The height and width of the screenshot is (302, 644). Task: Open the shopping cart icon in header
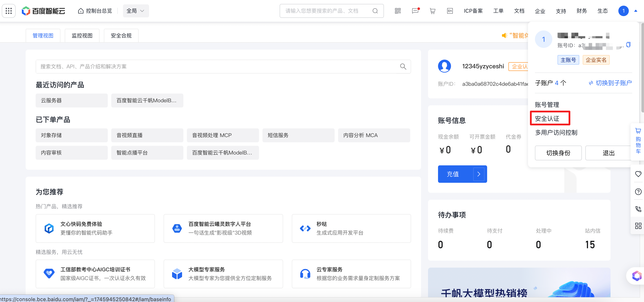(x=433, y=11)
